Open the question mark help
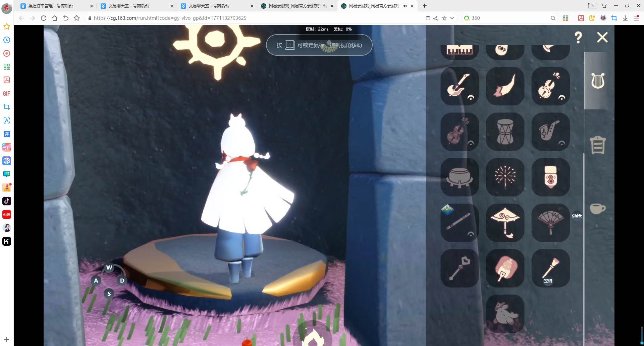Screen dimensions: 644x346 click(x=578, y=37)
